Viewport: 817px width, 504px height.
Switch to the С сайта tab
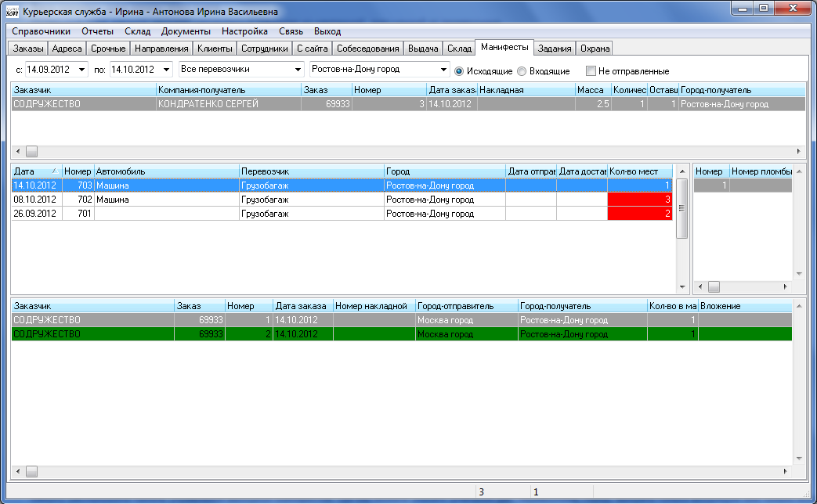coord(312,49)
